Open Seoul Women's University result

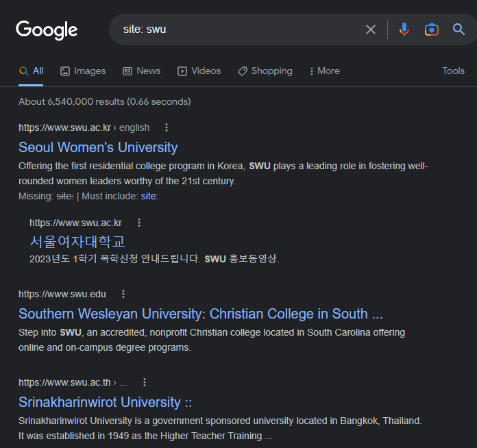tap(98, 147)
